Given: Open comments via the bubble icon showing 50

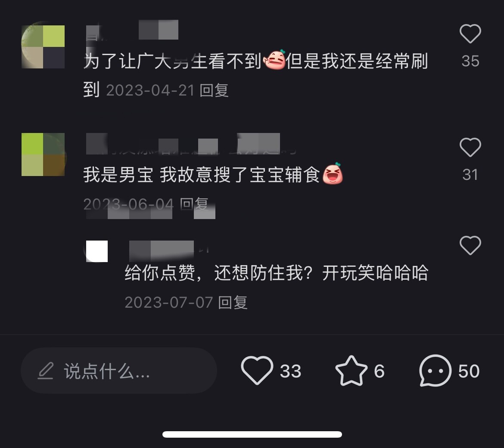Looking at the screenshot, I should [436, 370].
